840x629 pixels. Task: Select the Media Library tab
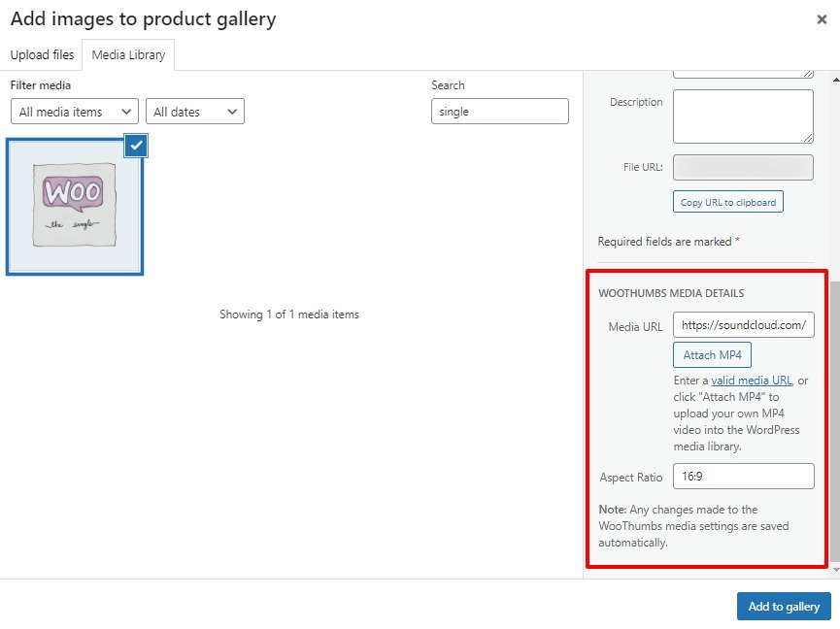point(127,55)
